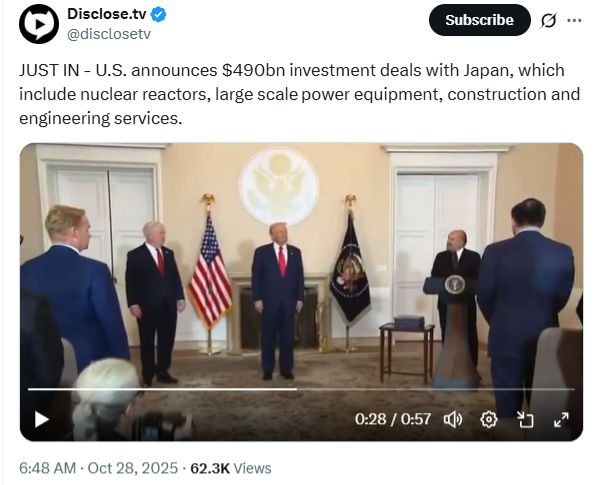Open the three-dot more options menu
Viewport: 600px width, 485px height.
pos(574,21)
